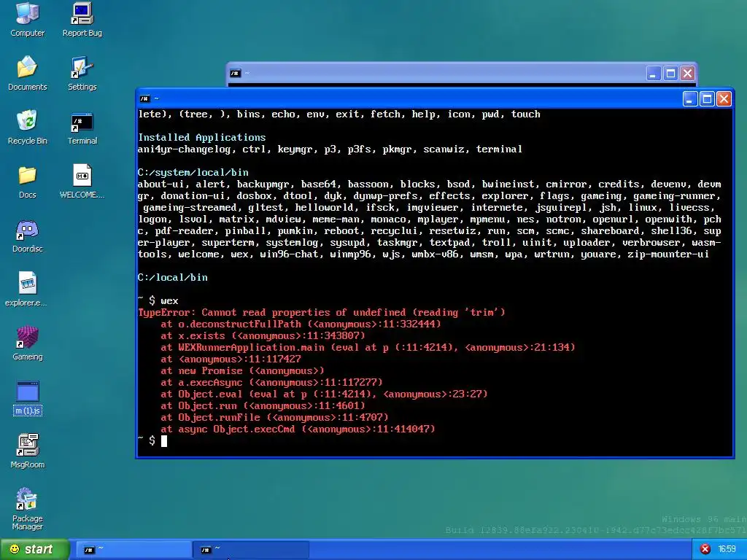Launch the Package Manager shortcut
747x560 pixels.
click(27, 508)
